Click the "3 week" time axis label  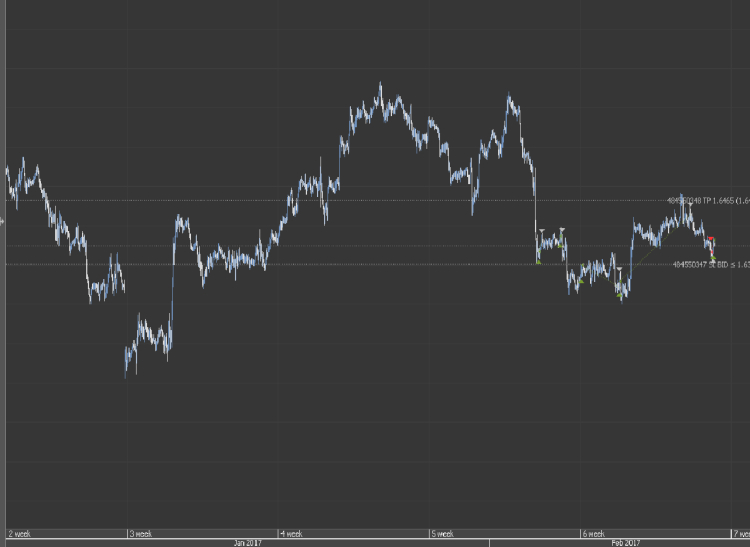(141, 534)
